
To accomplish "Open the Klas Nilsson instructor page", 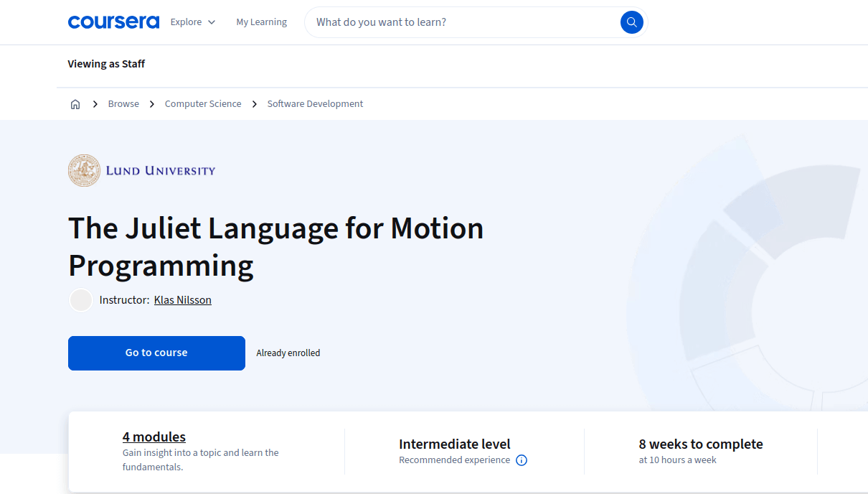I will pos(182,299).
